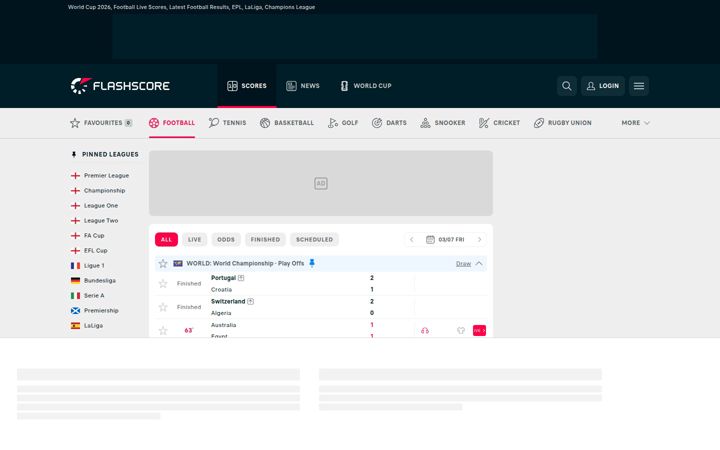The height and width of the screenshot is (450, 720).
Task: Open the 03/07 FRI calendar picker
Action: tap(445, 240)
